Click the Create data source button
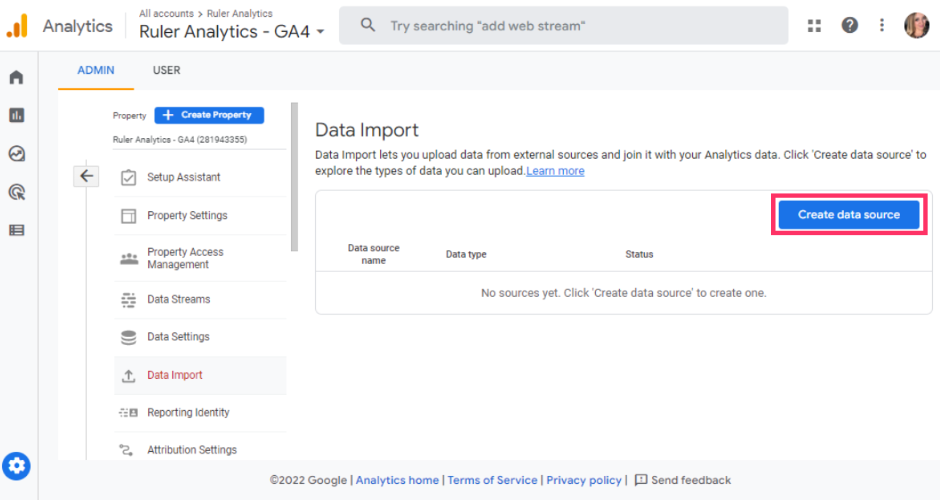Screen dimensions: 940x500 [x=848, y=214]
